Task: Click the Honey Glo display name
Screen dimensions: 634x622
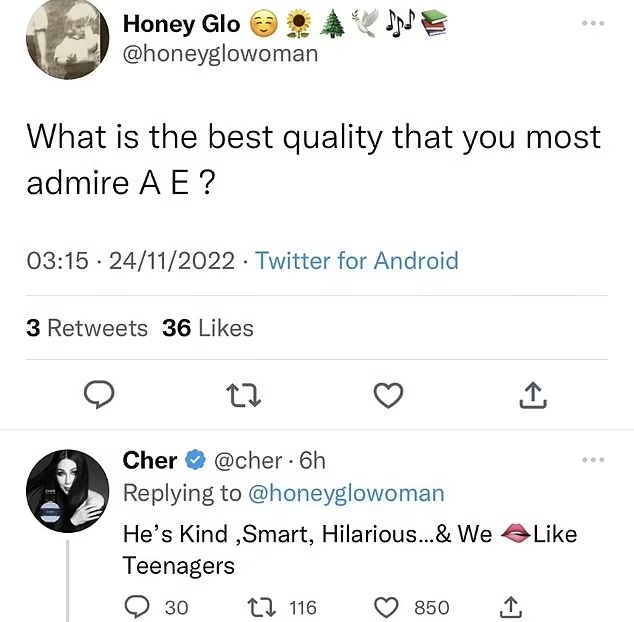Action: tap(181, 23)
